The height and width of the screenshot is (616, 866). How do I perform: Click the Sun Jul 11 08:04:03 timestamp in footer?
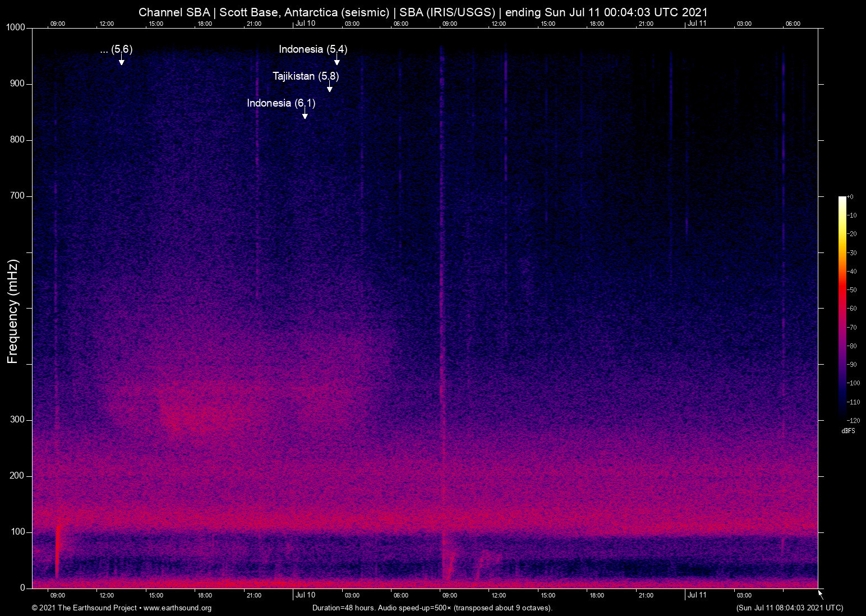tap(789, 608)
